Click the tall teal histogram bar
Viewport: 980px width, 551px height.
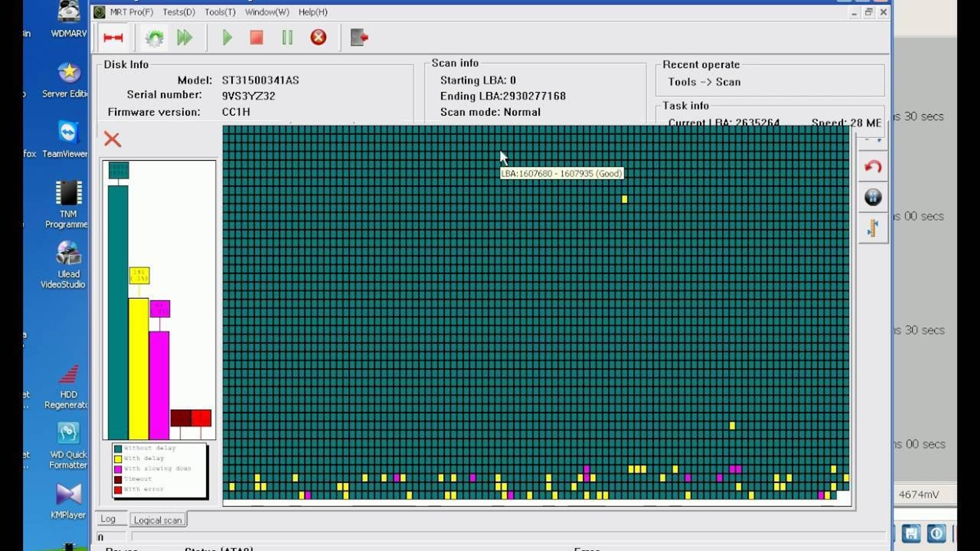coord(118,312)
